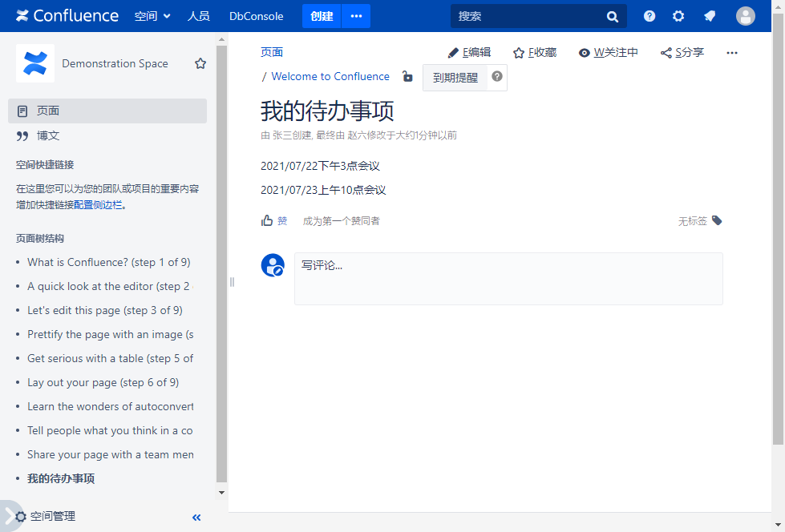The height and width of the screenshot is (532, 785).
Task: Click the search magnifier icon
Action: pyautogui.click(x=613, y=16)
